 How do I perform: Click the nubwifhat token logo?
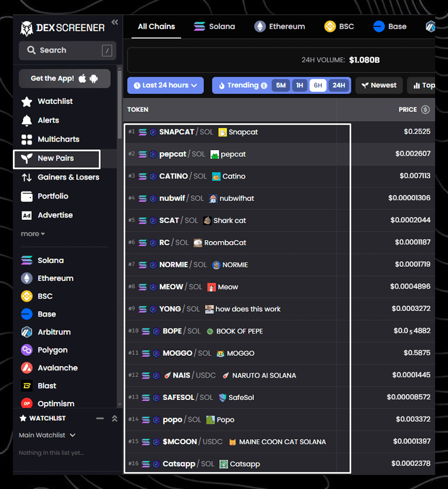tap(213, 199)
